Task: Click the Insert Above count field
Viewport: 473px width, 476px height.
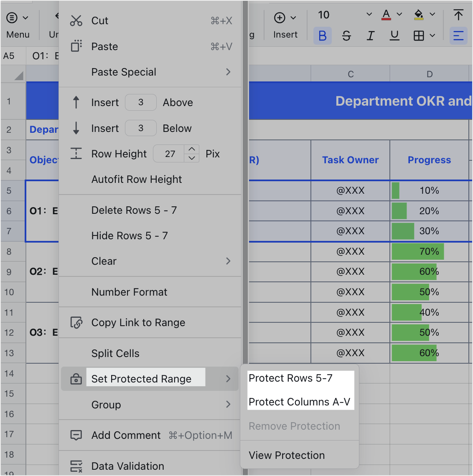Action: [141, 102]
